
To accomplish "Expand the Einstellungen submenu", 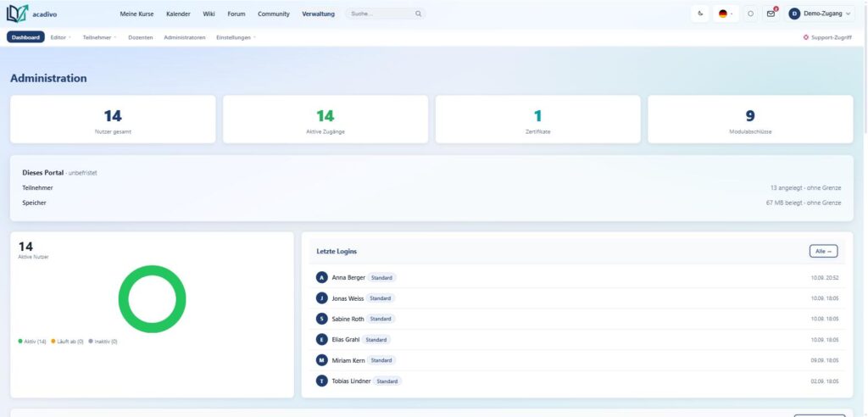I will point(236,37).
